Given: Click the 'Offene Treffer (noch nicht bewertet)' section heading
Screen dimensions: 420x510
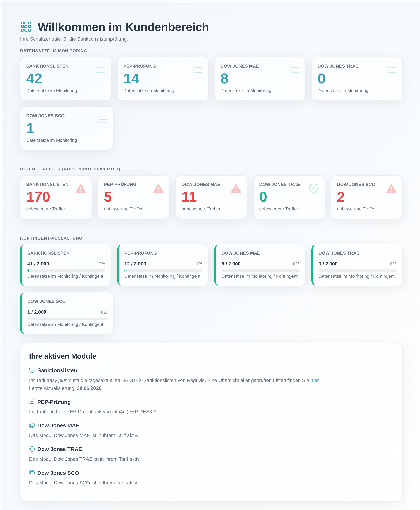Looking at the screenshot, I should tap(70, 169).
